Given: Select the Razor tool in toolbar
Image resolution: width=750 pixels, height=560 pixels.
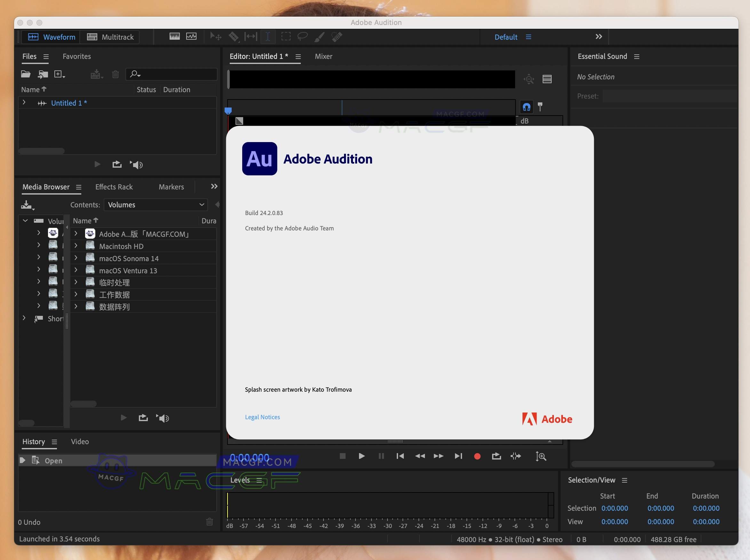Looking at the screenshot, I should [x=234, y=36].
